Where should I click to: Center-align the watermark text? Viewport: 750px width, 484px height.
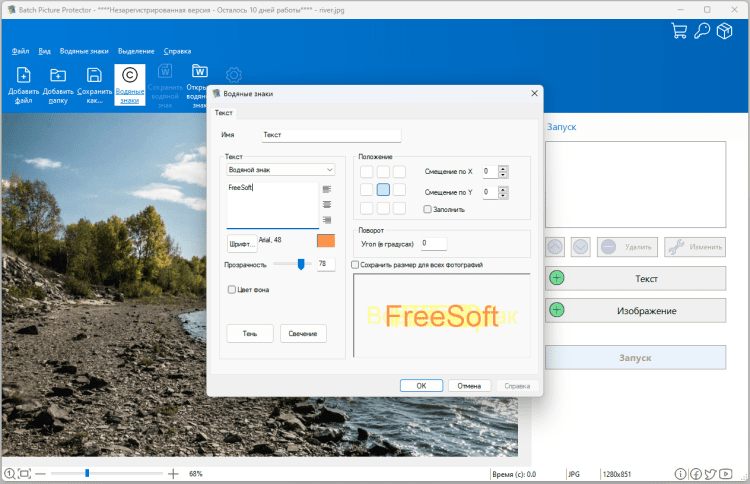(327, 205)
